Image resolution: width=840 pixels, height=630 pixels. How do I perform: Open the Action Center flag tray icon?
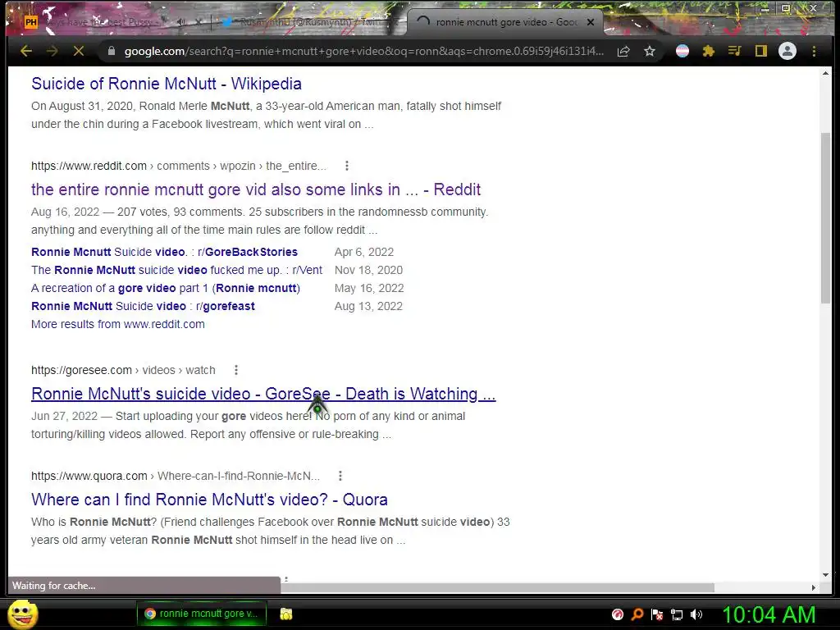[657, 614]
